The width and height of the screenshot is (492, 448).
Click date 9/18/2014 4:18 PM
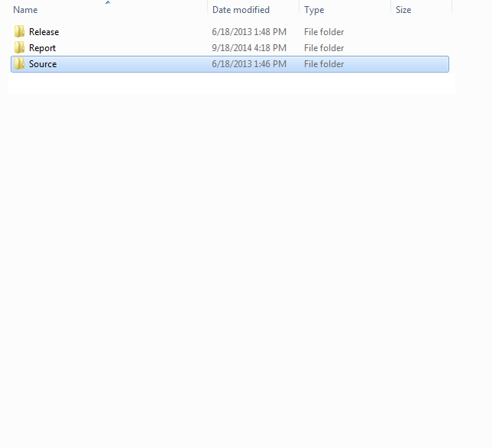249,48
